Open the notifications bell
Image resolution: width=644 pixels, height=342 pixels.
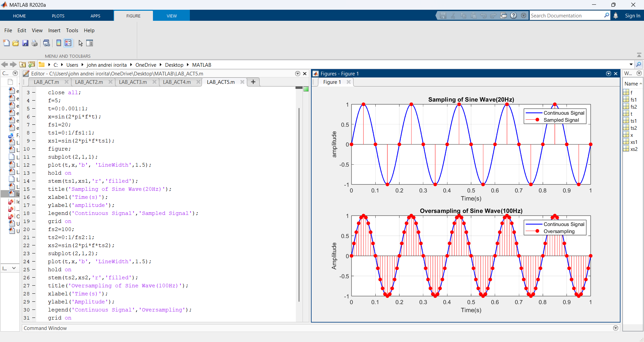point(615,16)
